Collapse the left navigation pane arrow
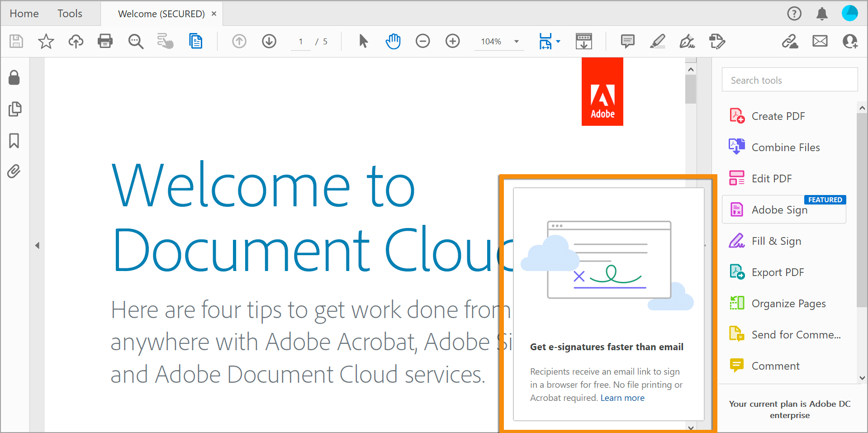 (37, 245)
